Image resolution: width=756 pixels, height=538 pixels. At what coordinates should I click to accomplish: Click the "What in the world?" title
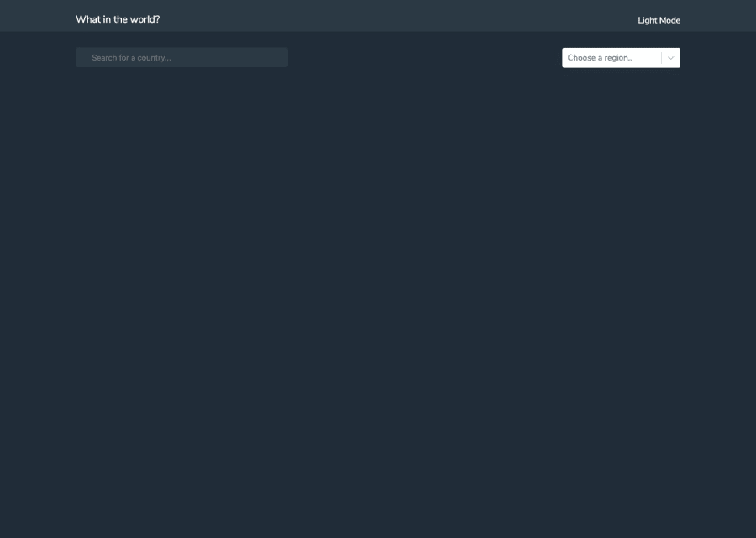[x=118, y=20]
